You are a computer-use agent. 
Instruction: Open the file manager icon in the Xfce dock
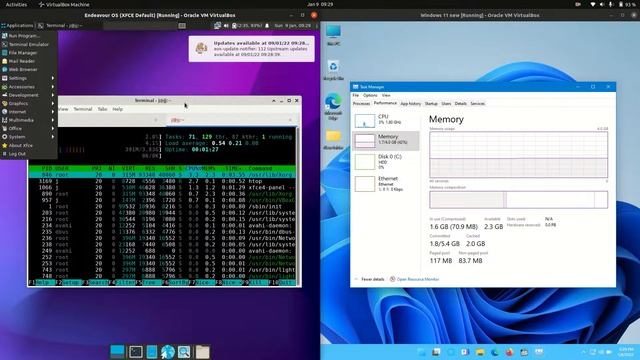click(152, 351)
